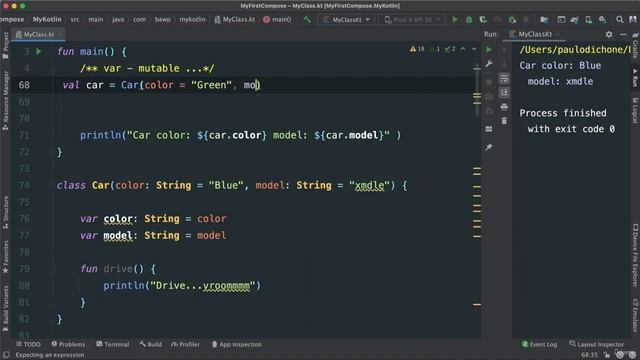The height and width of the screenshot is (360, 640).
Task: Toggle scroll to end in the Run console
Action: click(504, 93)
